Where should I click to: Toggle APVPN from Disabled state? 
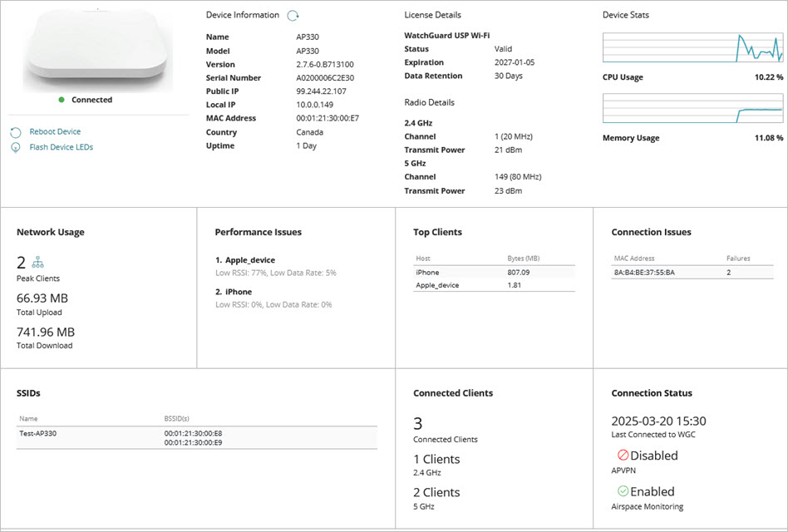click(652, 456)
